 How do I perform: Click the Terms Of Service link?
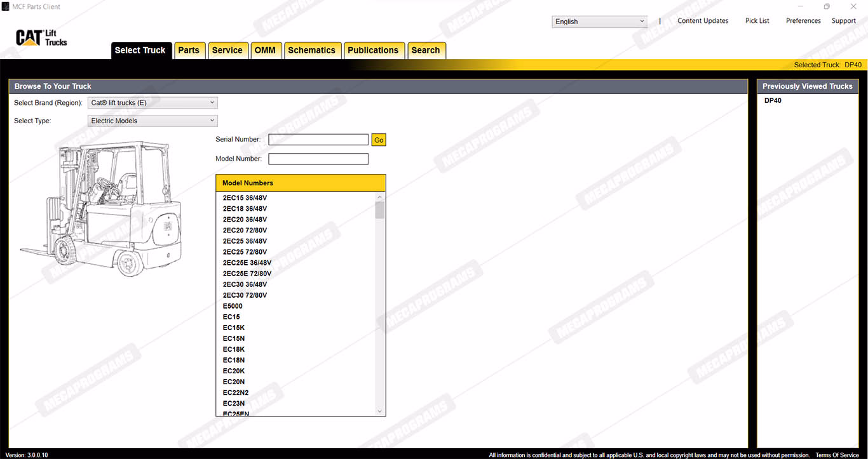[837, 455]
